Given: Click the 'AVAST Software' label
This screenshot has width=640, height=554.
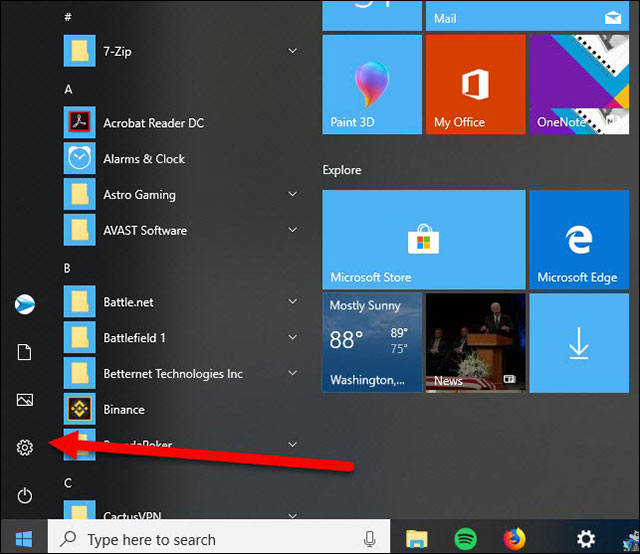Looking at the screenshot, I should 145,231.
